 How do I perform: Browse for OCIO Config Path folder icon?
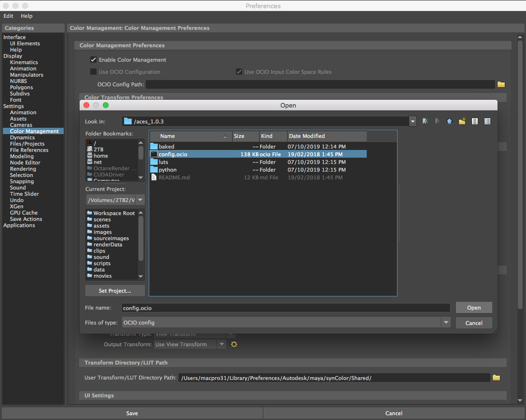tap(501, 84)
